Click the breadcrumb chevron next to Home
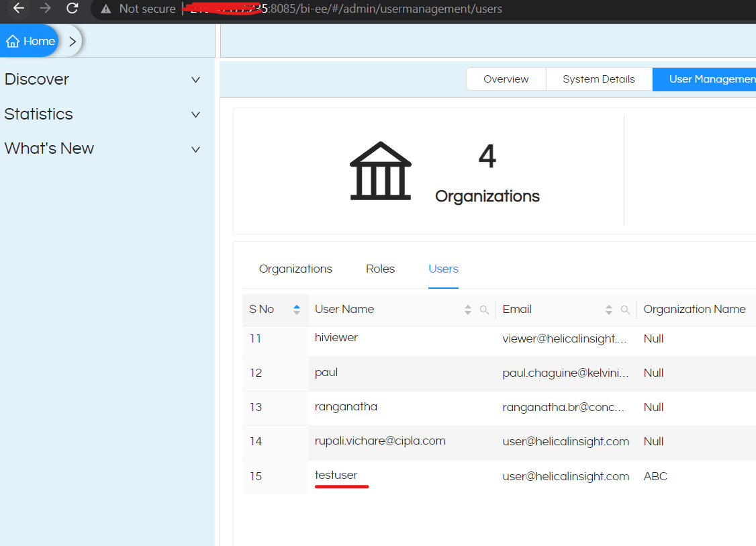 (73, 42)
